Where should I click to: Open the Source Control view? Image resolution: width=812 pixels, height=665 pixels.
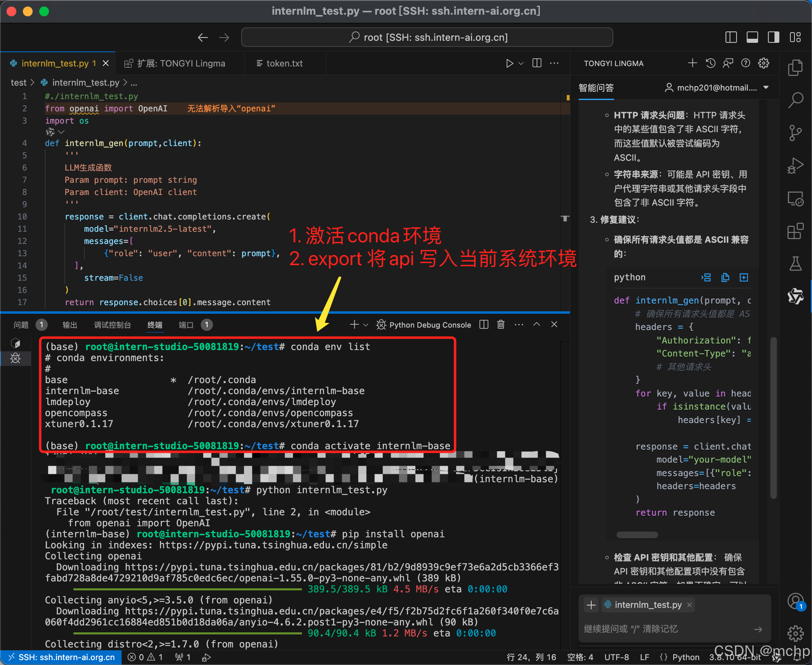[x=795, y=133]
